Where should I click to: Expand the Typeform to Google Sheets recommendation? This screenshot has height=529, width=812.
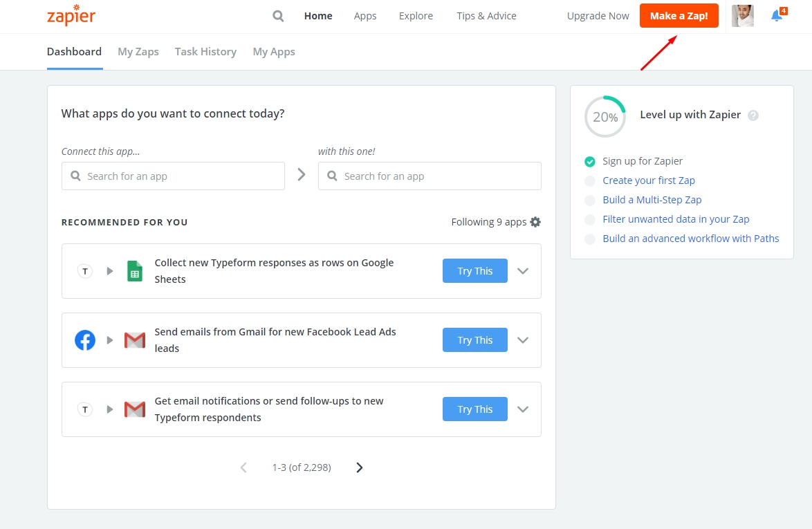pyautogui.click(x=523, y=271)
